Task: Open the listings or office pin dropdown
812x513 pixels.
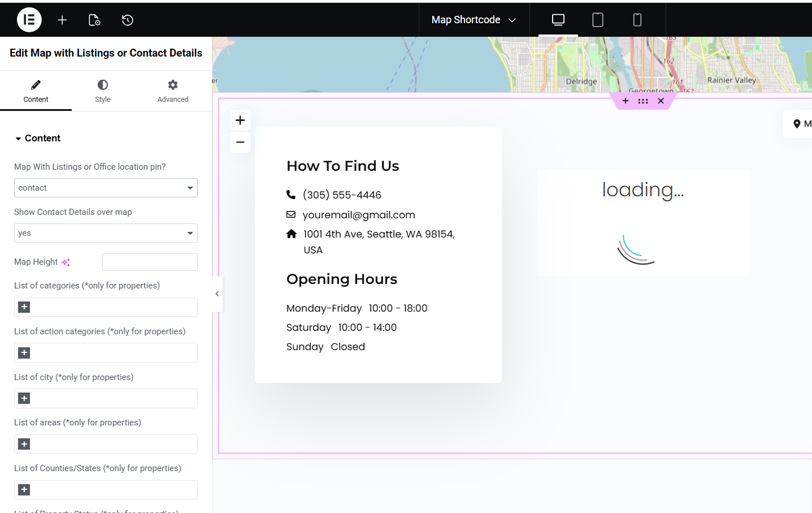Action: coord(106,188)
